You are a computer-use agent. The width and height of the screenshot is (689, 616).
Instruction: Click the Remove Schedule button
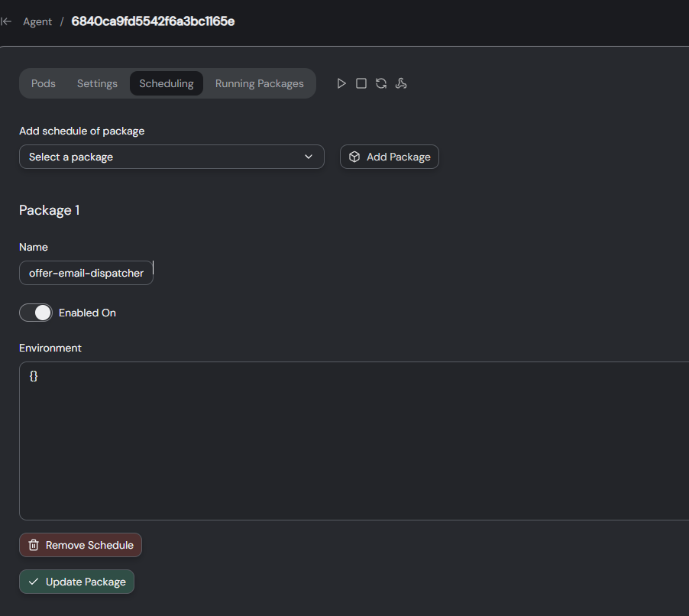click(x=80, y=545)
